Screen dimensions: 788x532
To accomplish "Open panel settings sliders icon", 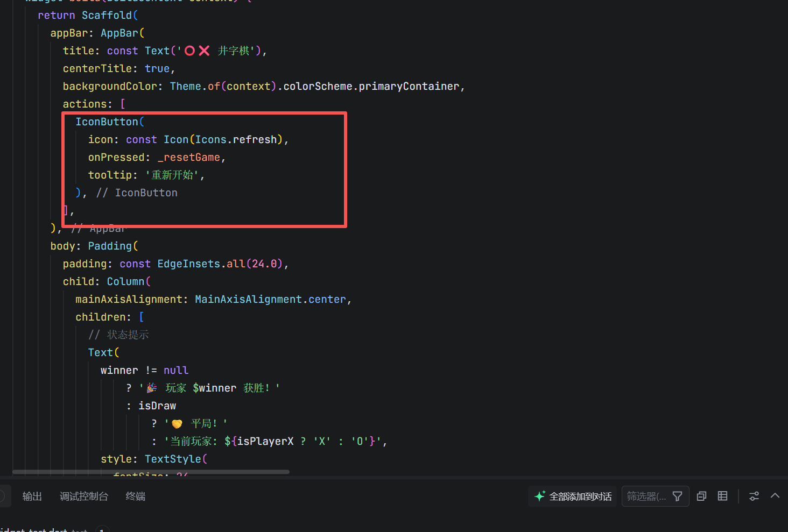I will point(754,496).
